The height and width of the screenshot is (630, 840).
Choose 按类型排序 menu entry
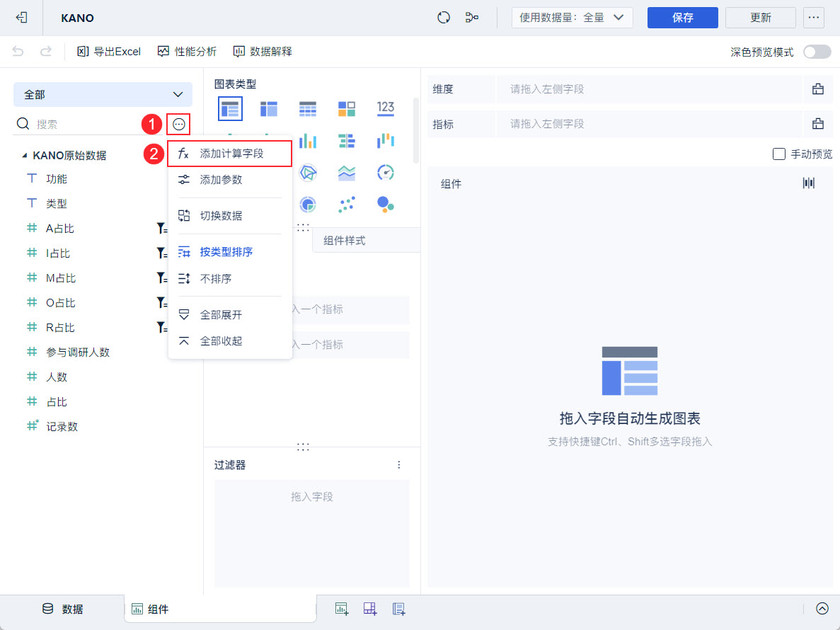coord(230,252)
